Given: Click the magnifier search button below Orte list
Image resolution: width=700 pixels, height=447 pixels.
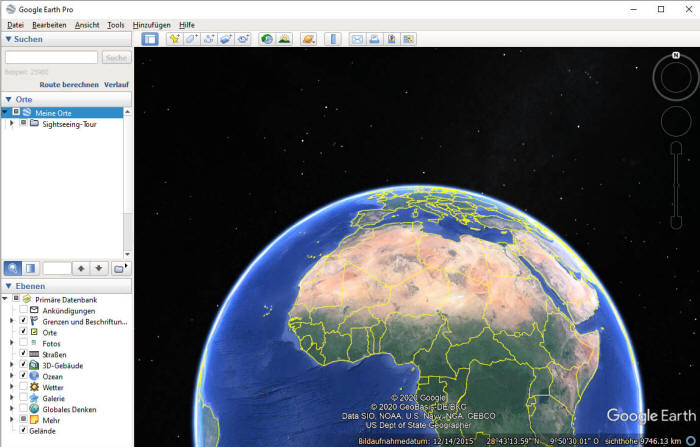Looking at the screenshot, I should pyautogui.click(x=12, y=268).
